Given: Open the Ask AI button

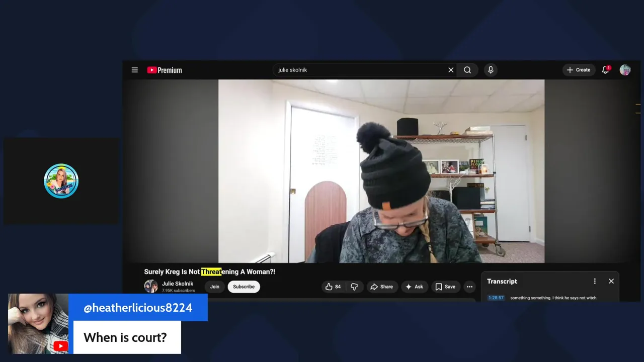Looking at the screenshot, I should pyautogui.click(x=414, y=287).
